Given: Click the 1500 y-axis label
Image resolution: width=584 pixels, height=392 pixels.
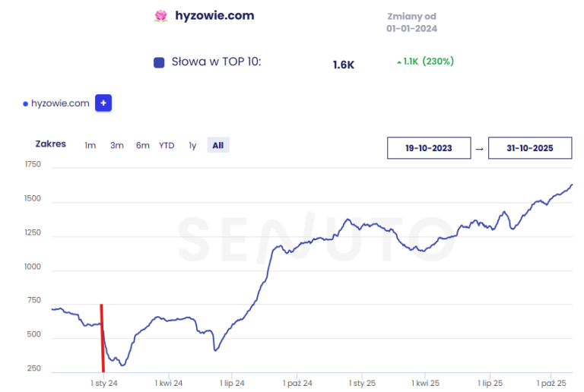Looking at the screenshot, I should (33, 198).
